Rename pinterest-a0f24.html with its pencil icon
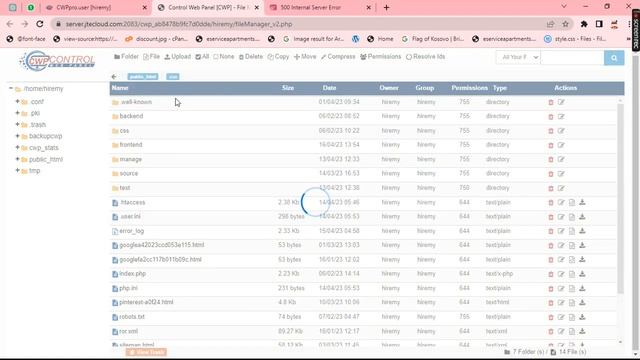640x360 pixels. click(561, 303)
